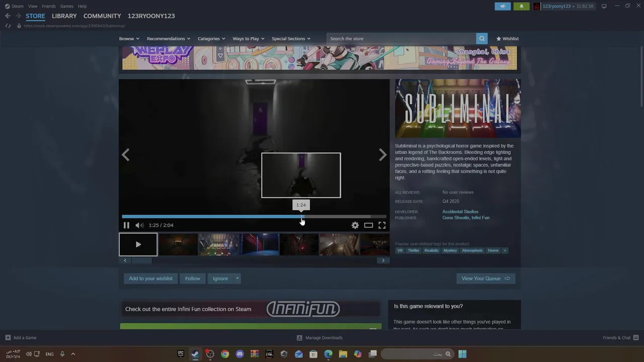
Task: Pause the game trailer video
Action: 126,225
